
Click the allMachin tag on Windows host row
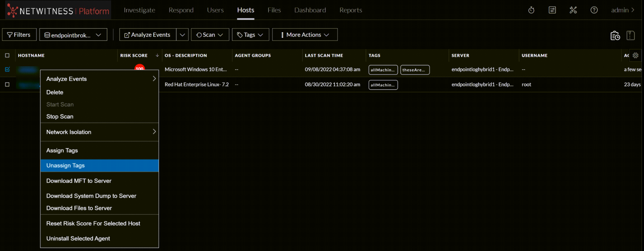(383, 70)
